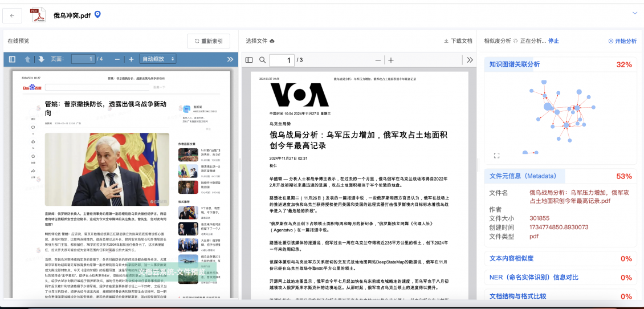644x309 pixels.
Task: Open left viewer's double-chevron tools menu
Action: click(230, 59)
